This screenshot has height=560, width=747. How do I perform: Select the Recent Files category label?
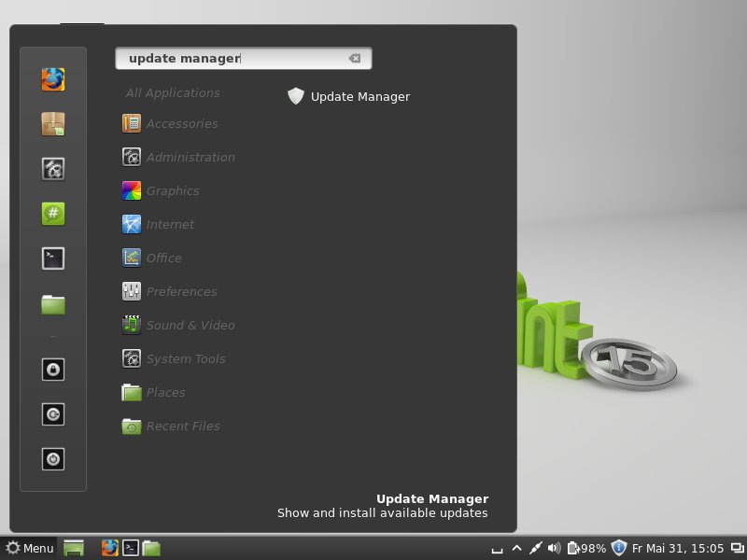[183, 427]
